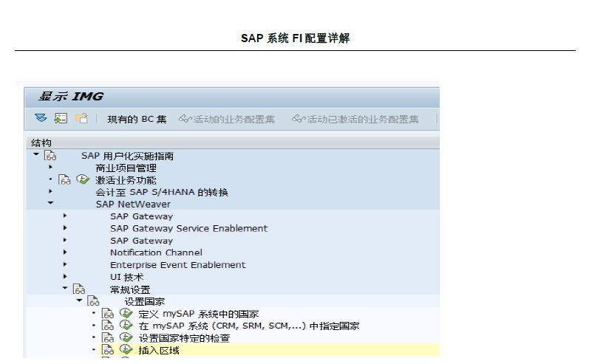Select Enterprise Event Enablement row text

(177, 264)
